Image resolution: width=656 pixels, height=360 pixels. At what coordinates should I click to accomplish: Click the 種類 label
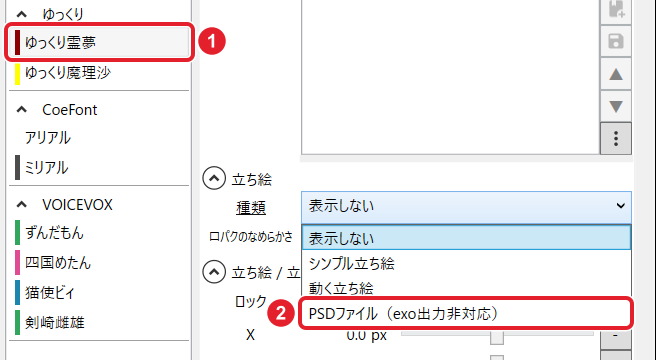(251, 208)
